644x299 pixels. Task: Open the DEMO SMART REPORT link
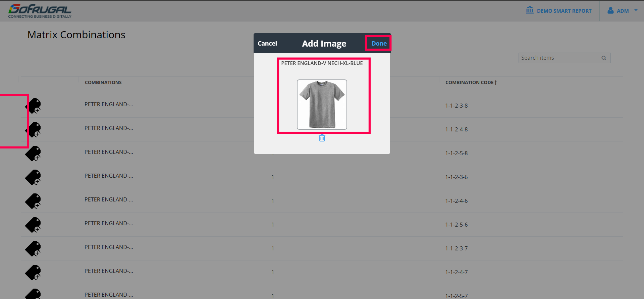(564, 11)
